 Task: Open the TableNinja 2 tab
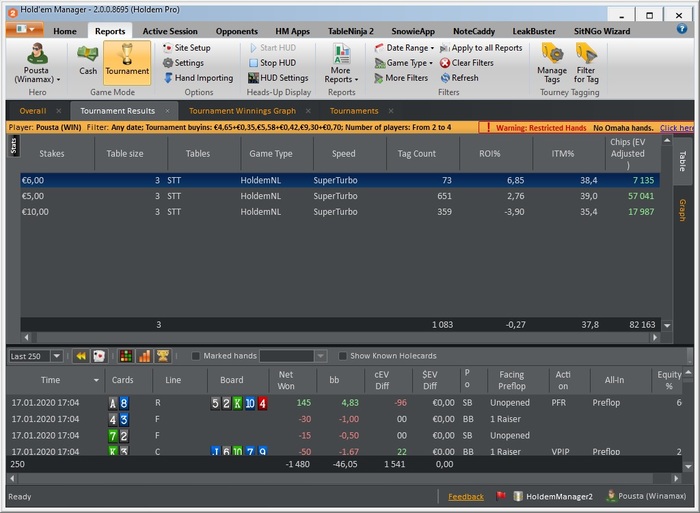pos(351,31)
